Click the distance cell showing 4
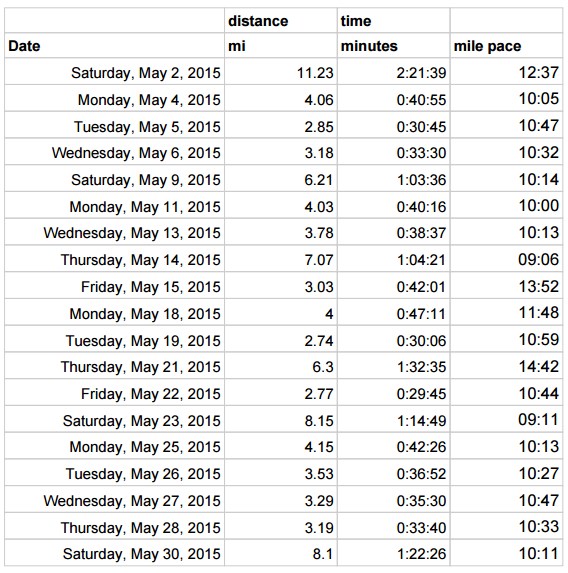 (x=281, y=312)
